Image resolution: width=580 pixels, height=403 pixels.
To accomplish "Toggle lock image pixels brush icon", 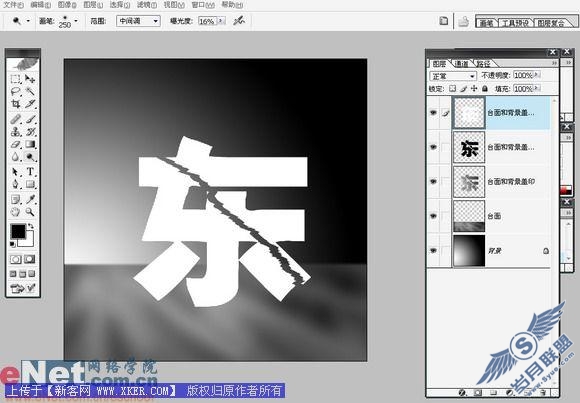I will click(x=463, y=89).
